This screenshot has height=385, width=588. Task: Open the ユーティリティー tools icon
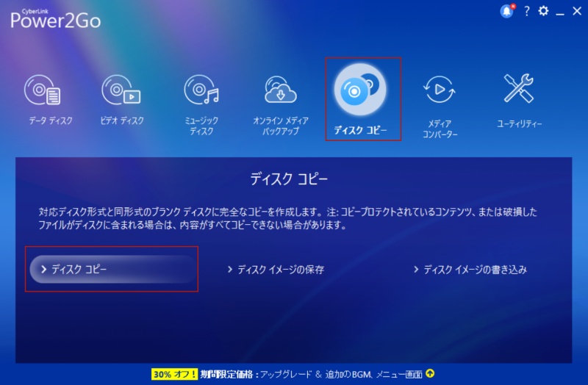519,88
